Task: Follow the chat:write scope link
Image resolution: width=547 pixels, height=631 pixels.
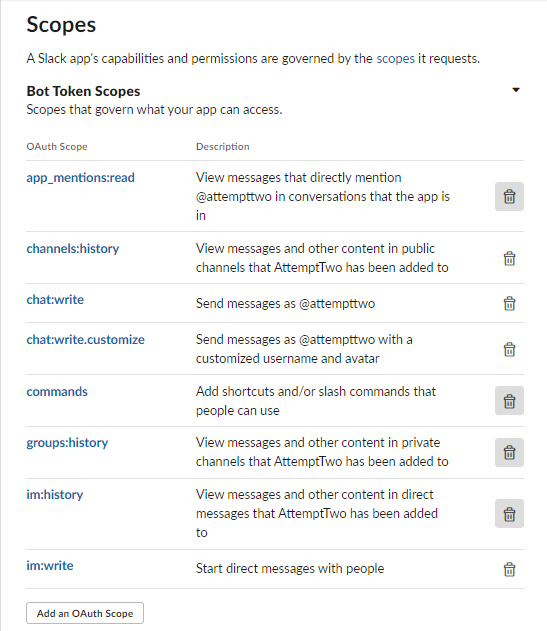Action: coord(55,300)
